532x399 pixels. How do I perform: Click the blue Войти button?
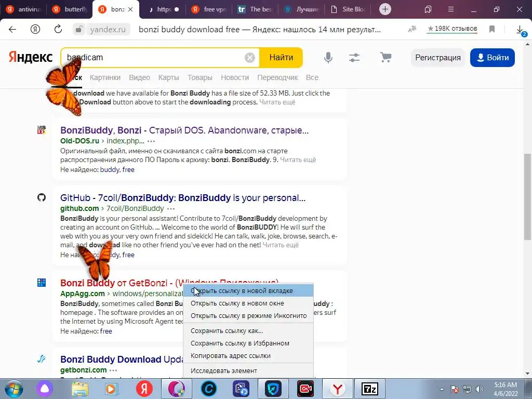tap(493, 58)
